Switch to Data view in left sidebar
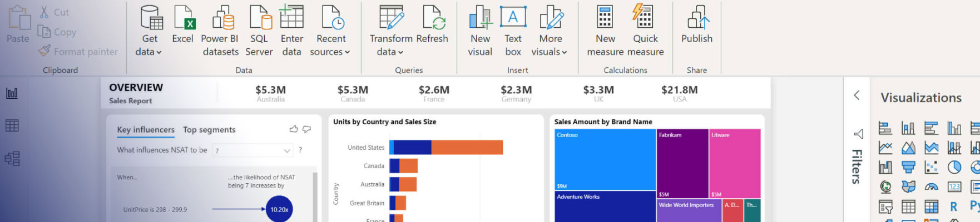This screenshot has width=980, height=222. pos(12,126)
